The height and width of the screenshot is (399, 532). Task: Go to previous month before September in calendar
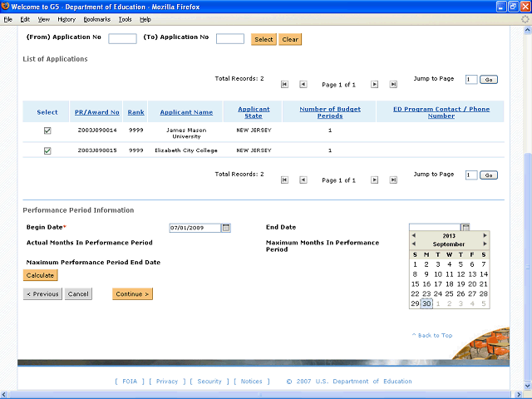click(x=413, y=244)
